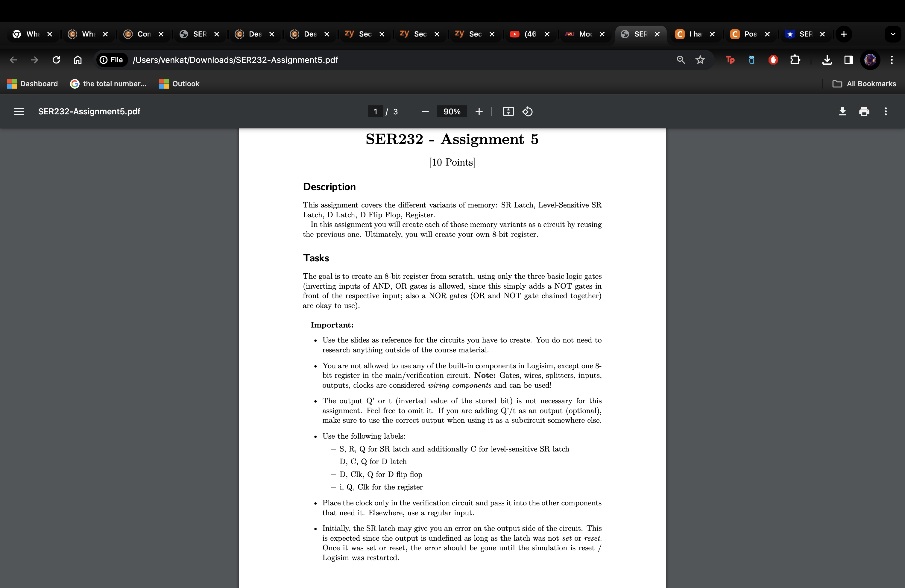Open the PDF viewer's more options menu
905x588 pixels.
pyautogui.click(x=886, y=111)
